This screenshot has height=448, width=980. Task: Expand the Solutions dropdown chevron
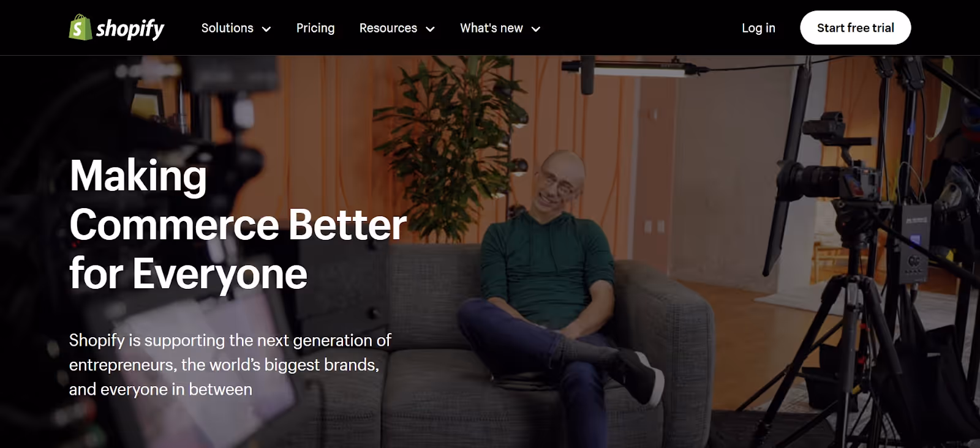coord(266,29)
